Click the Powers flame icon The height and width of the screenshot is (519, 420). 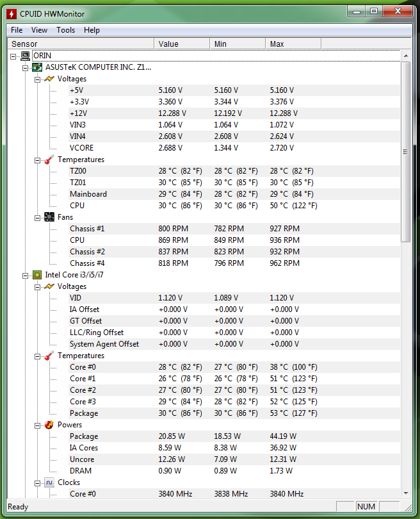click(x=49, y=425)
